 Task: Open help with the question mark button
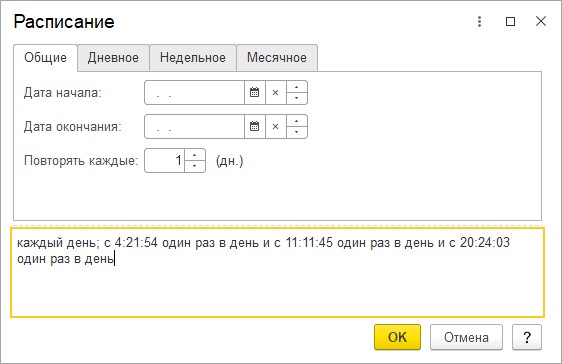(527, 337)
